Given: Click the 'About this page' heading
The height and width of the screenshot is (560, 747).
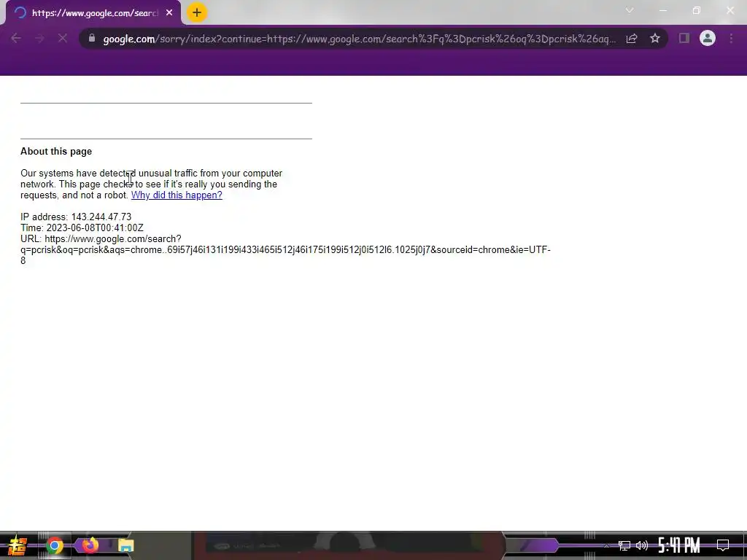Looking at the screenshot, I should 56,152.
